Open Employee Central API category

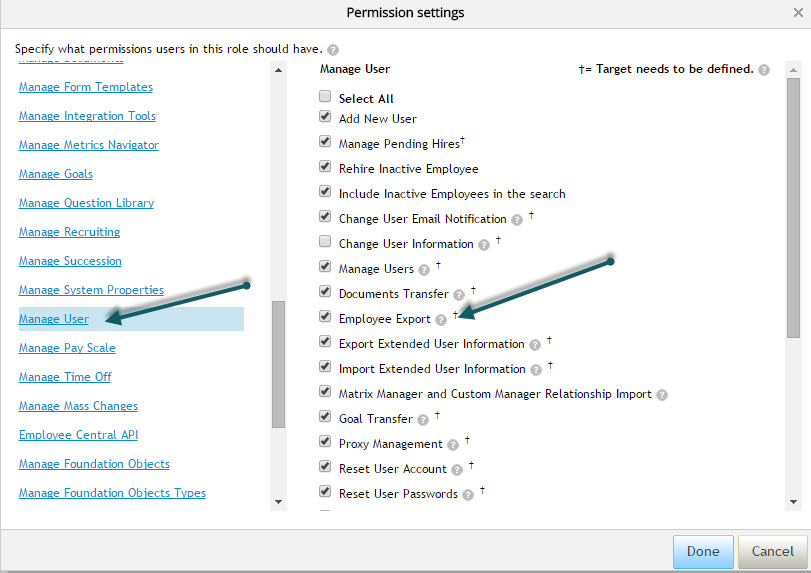pyautogui.click(x=78, y=435)
